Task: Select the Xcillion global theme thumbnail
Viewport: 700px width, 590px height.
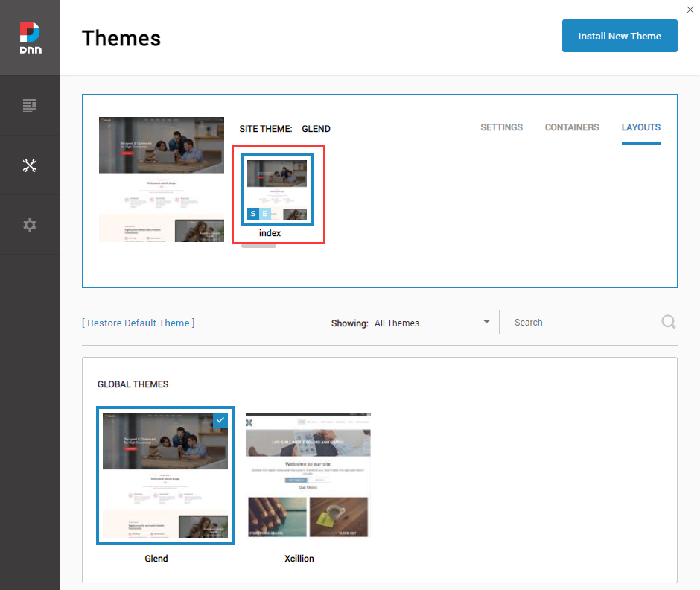Action: tap(308, 475)
